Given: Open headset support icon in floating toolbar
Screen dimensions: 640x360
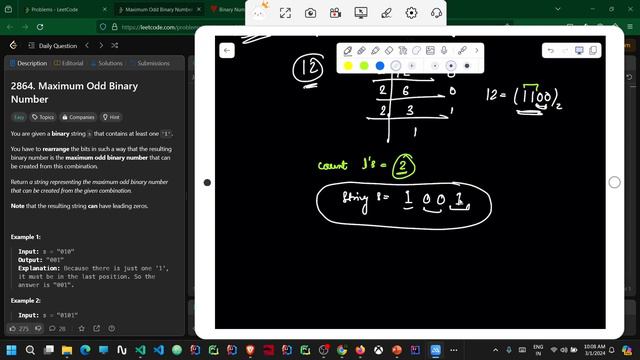Looking at the screenshot, I should [436, 13].
